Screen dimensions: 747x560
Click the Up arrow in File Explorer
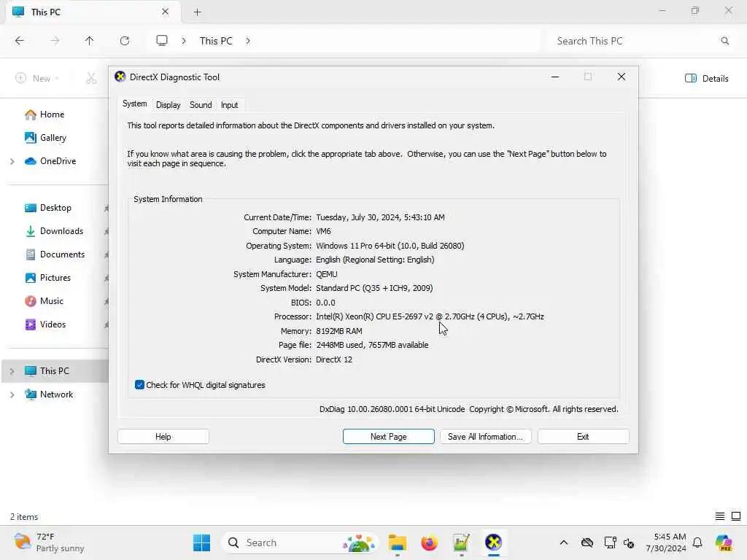[90, 41]
